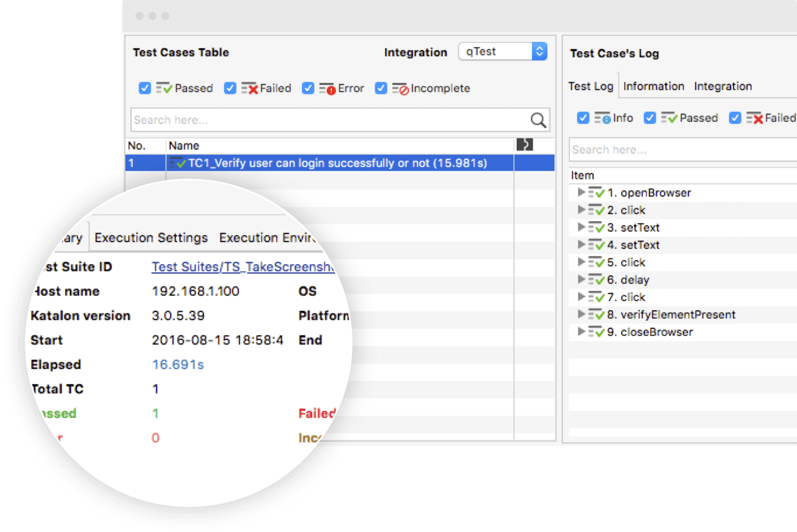Image resolution: width=797 pixels, height=532 pixels.
Task: Expand the 4. setText log step
Action: (581, 244)
